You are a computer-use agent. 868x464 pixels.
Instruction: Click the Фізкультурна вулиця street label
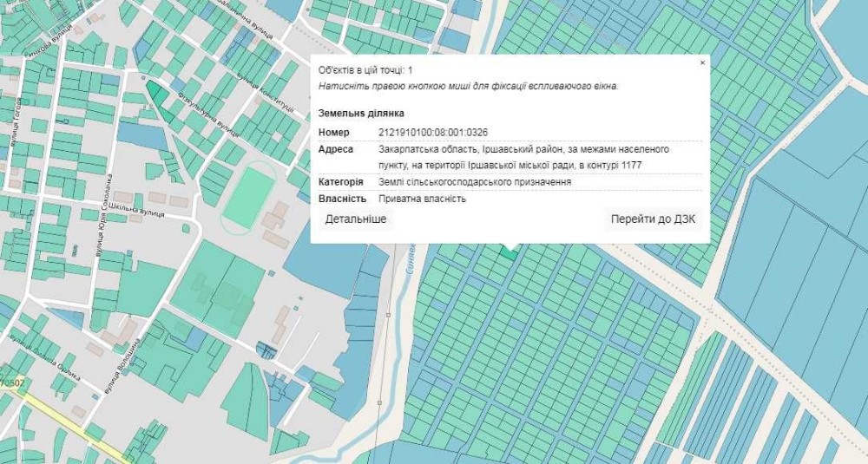(208, 115)
